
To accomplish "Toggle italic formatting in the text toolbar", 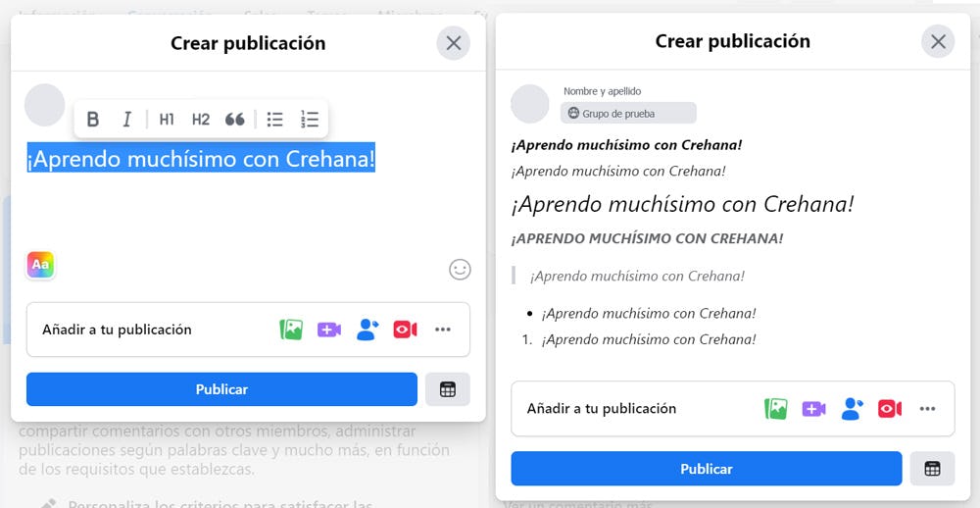I will 126,120.
